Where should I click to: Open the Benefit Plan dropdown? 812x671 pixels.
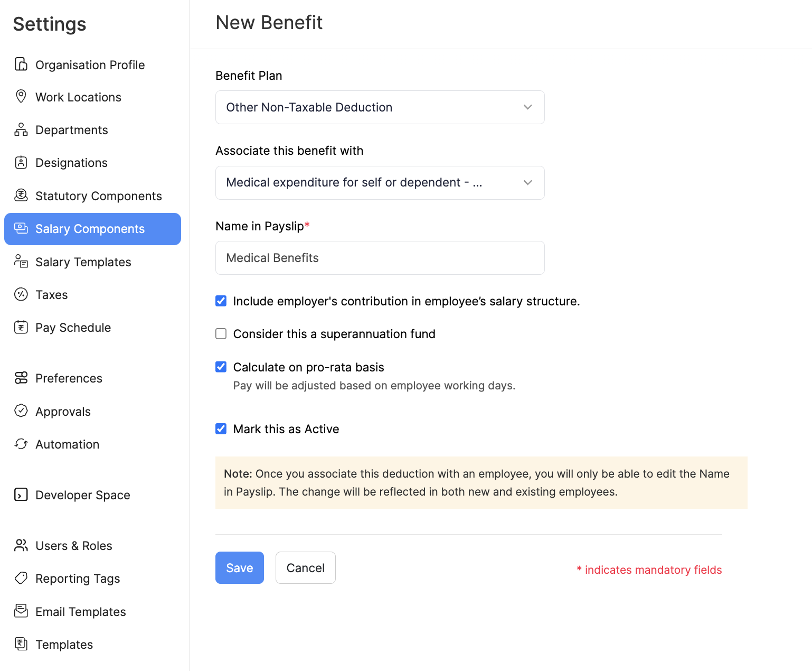point(380,107)
